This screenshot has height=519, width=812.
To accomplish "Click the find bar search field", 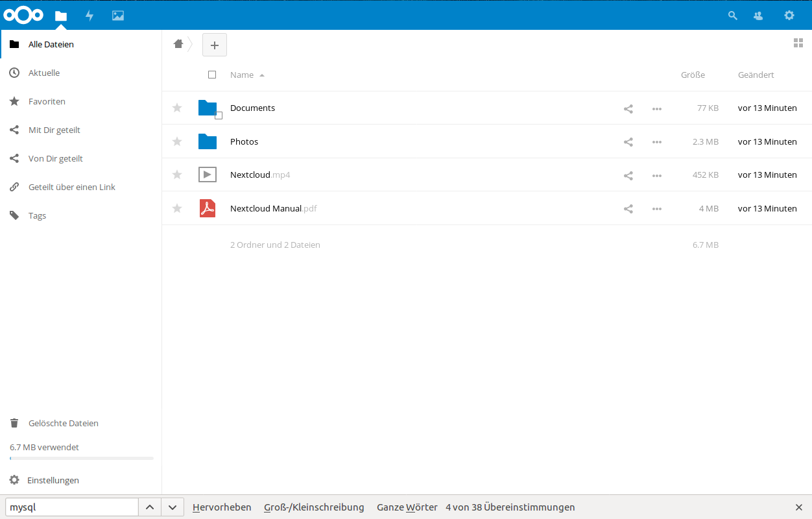I will pyautogui.click(x=71, y=507).
